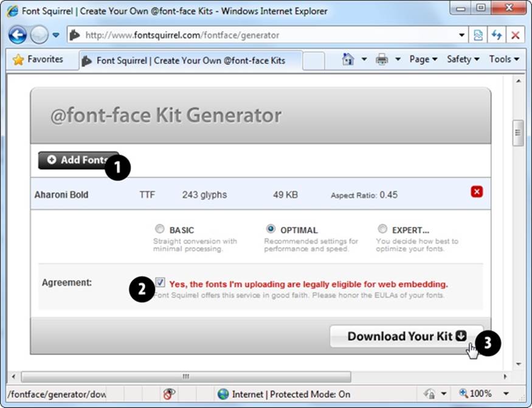Click the red Stop loading icon
Screen dimensions: 532x408
[515, 35]
